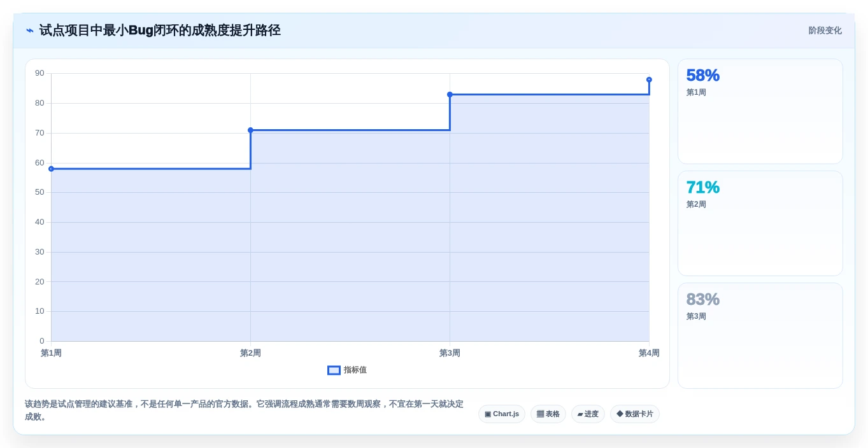Viewport: 868px width, 448px height.
Task: Click the 第3周 data point at 83
Action: tap(450, 94)
